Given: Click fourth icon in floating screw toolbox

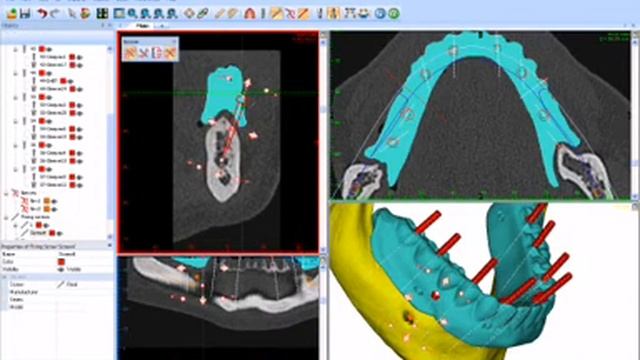Looking at the screenshot, I should click(170, 53).
